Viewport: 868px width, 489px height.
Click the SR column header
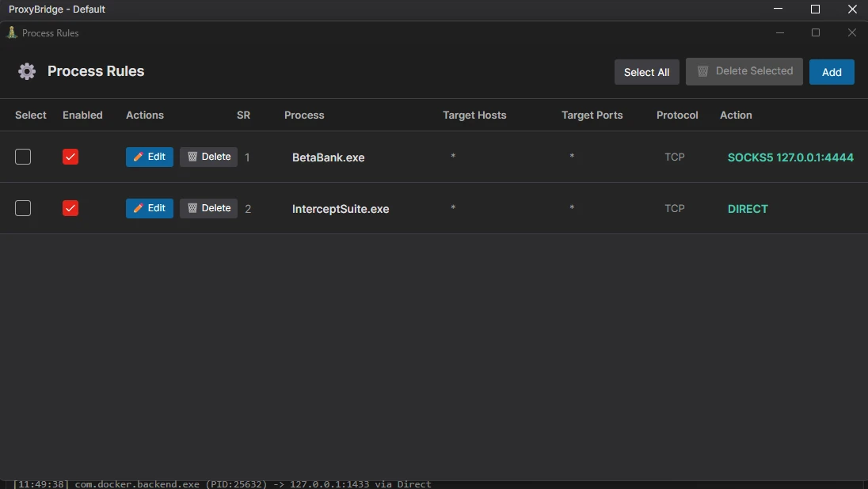click(x=244, y=115)
